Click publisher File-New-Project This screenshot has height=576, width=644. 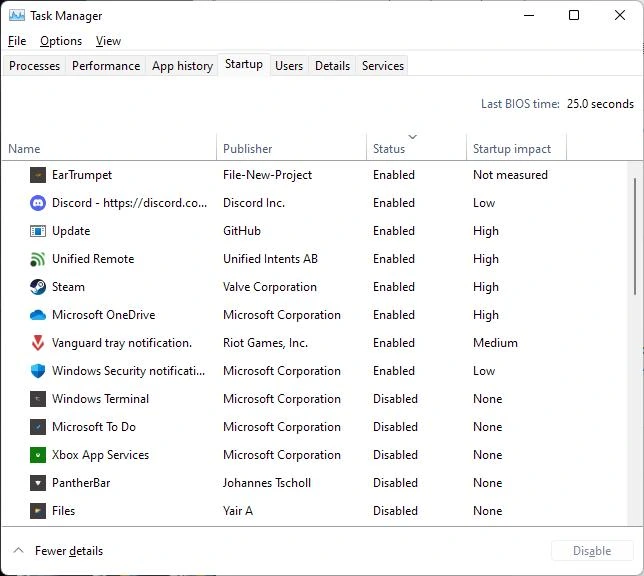tap(267, 175)
